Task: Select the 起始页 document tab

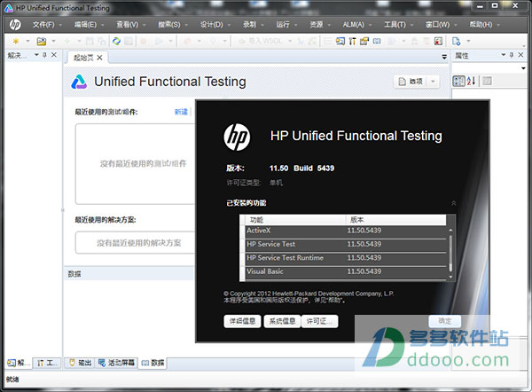Action: [83, 58]
